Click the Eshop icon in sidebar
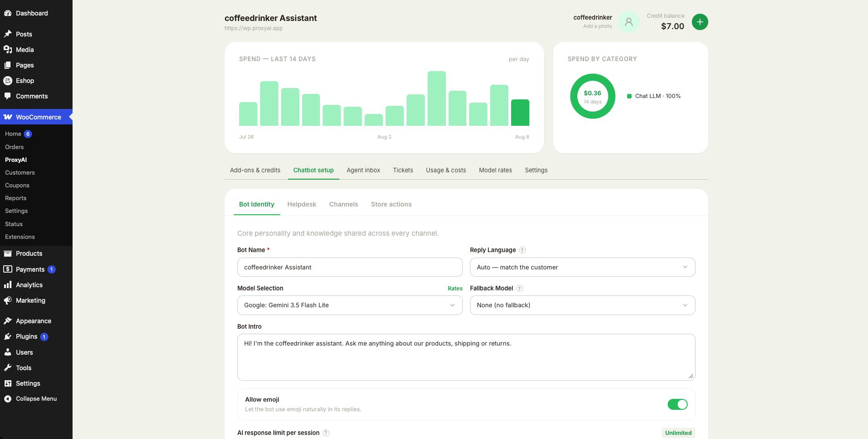This screenshot has height=439, width=868. [8, 81]
